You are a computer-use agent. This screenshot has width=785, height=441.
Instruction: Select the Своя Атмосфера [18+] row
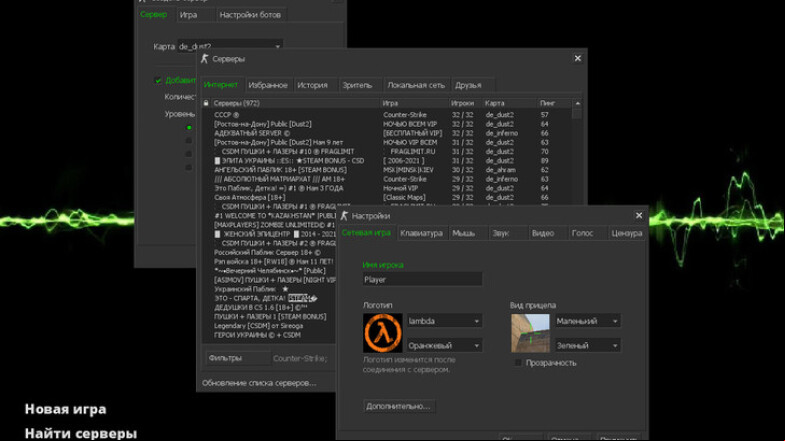pyautogui.click(x=387, y=197)
